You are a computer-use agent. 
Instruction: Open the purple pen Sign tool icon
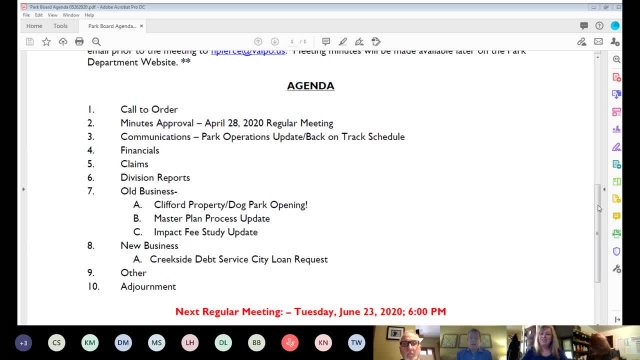(x=616, y=147)
